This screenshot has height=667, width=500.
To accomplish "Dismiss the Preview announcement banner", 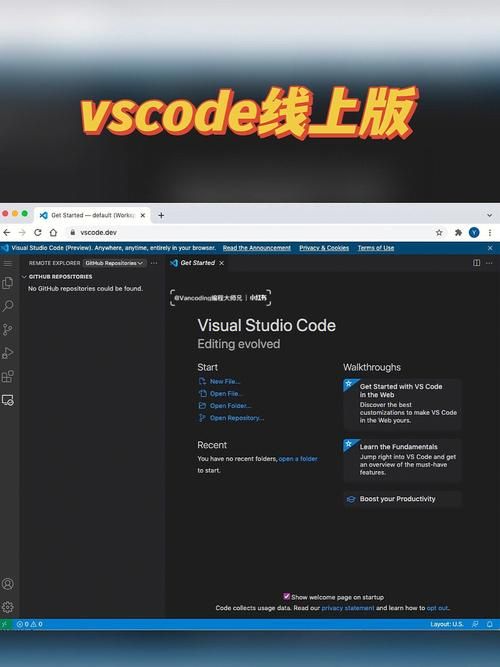I will [x=490, y=248].
